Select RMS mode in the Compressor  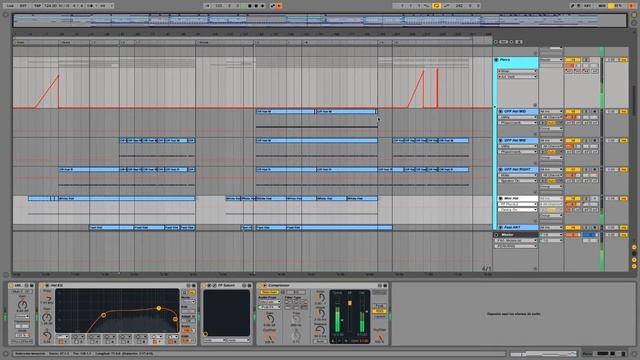point(379,311)
